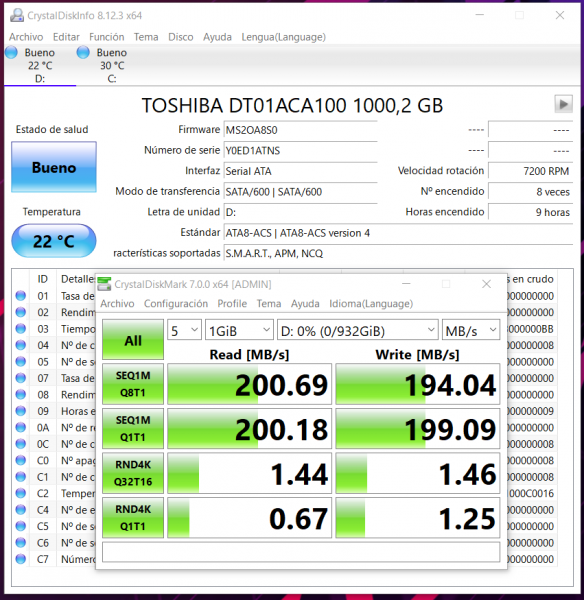Click SEQ1M Q1T1 write result 199.09

[418, 429]
